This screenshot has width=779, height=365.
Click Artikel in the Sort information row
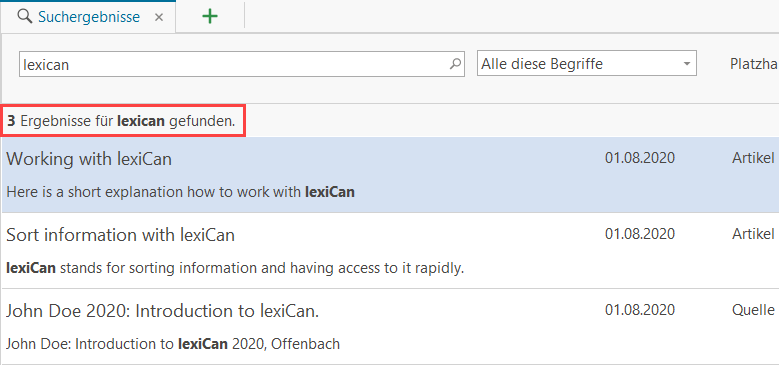[x=753, y=233]
